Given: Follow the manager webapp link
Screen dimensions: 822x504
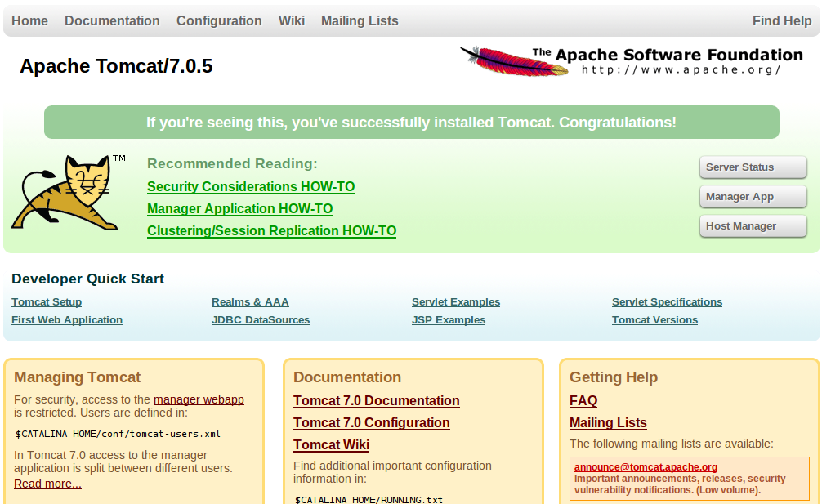Looking at the screenshot, I should point(199,399).
